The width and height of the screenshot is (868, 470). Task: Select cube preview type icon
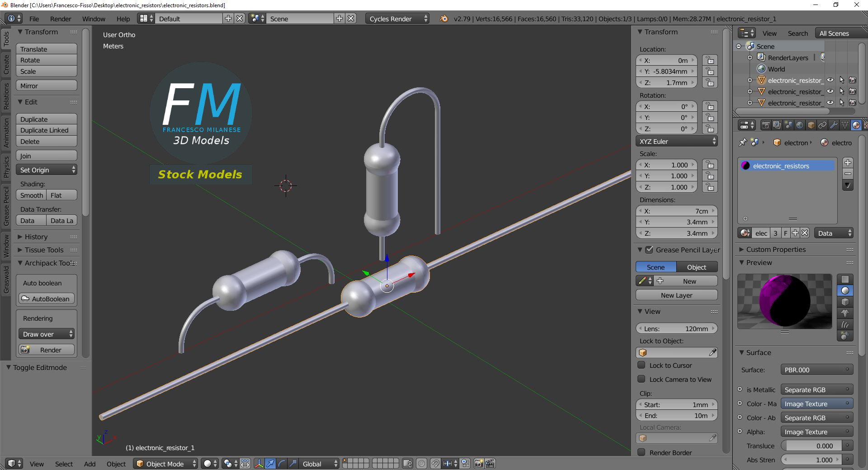click(x=845, y=302)
